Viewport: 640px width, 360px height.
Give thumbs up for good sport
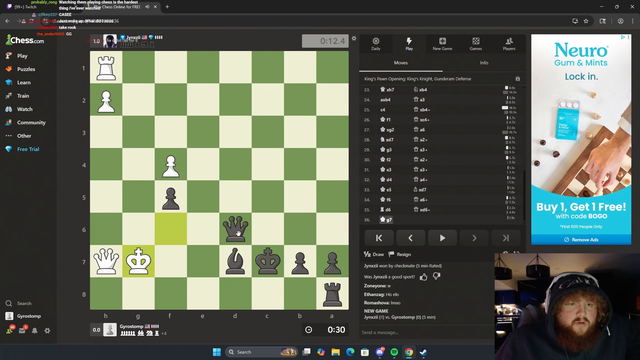pyautogui.click(x=424, y=277)
